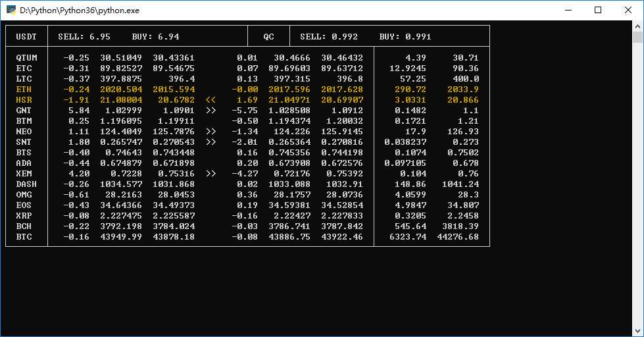The height and width of the screenshot is (337, 644).
Task: Click the QC 'SELL: 0.992' text
Action: (x=329, y=37)
